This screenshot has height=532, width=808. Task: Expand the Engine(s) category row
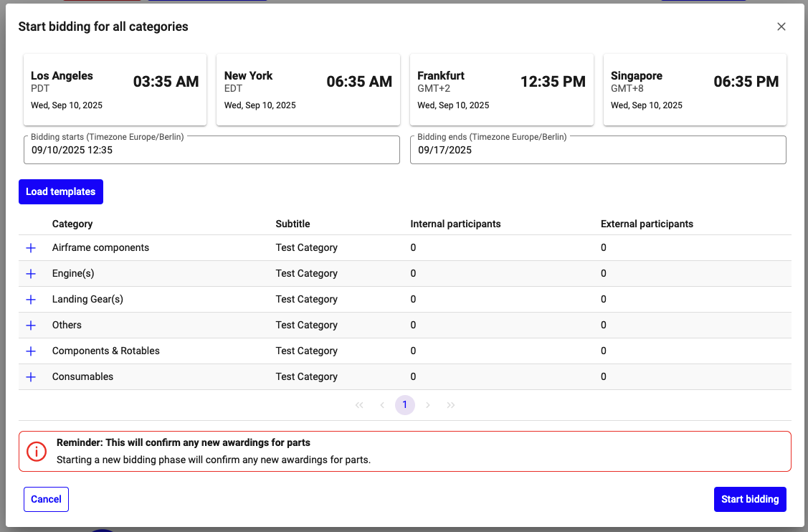pos(31,274)
